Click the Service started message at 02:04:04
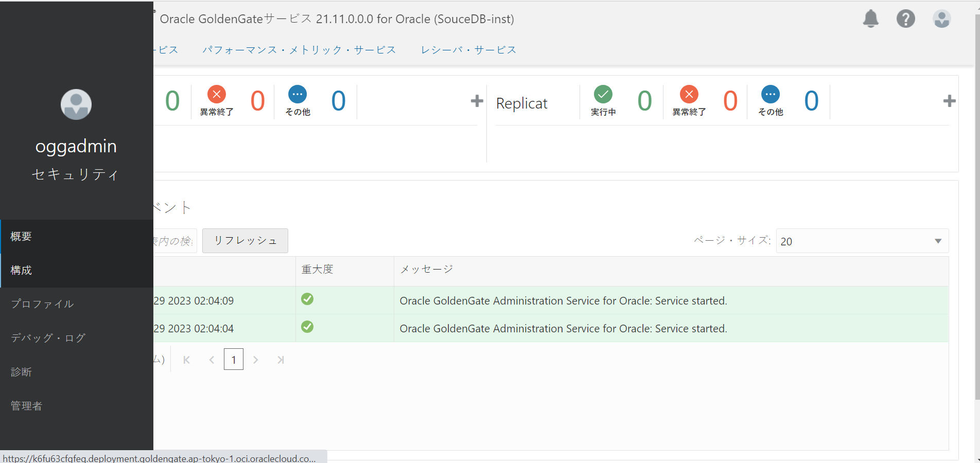The height and width of the screenshot is (463, 980). coord(564,329)
